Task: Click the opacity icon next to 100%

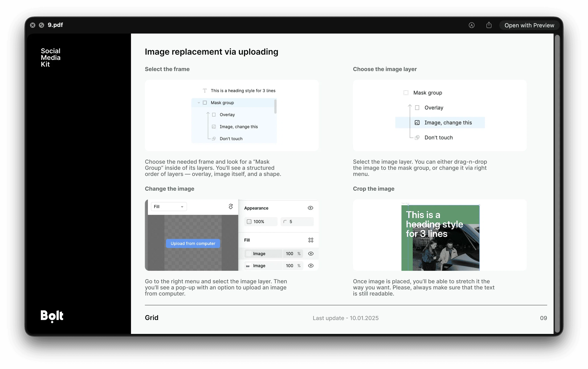Action: click(x=249, y=222)
